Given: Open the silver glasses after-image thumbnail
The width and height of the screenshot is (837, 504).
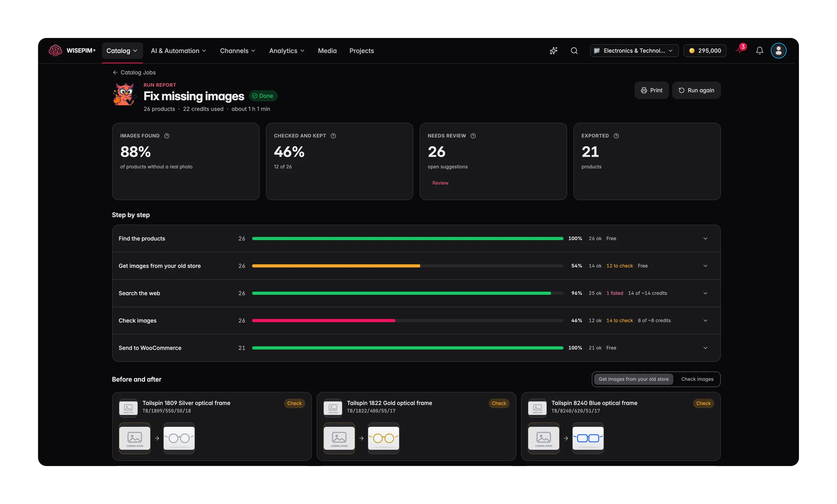Looking at the screenshot, I should tap(179, 438).
